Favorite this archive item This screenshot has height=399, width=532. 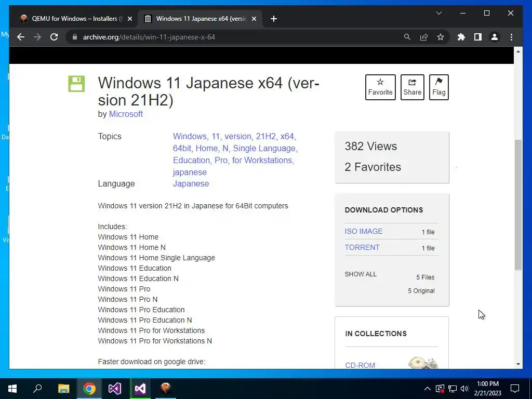point(380,87)
